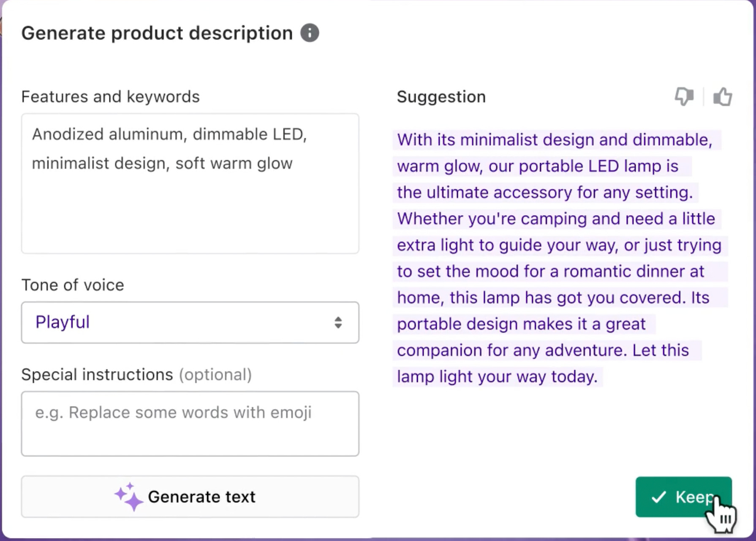Click the "Special instructions (optional)" label
756x541 pixels.
click(136, 374)
